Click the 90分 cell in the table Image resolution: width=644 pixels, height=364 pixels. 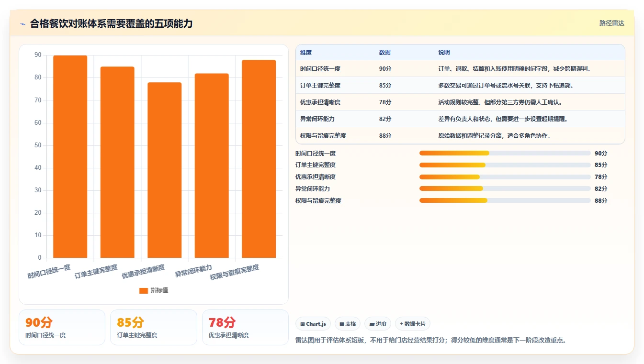[385, 69]
